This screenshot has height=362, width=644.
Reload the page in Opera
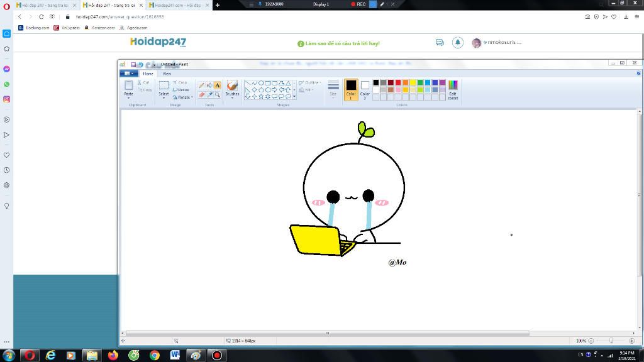click(x=41, y=17)
